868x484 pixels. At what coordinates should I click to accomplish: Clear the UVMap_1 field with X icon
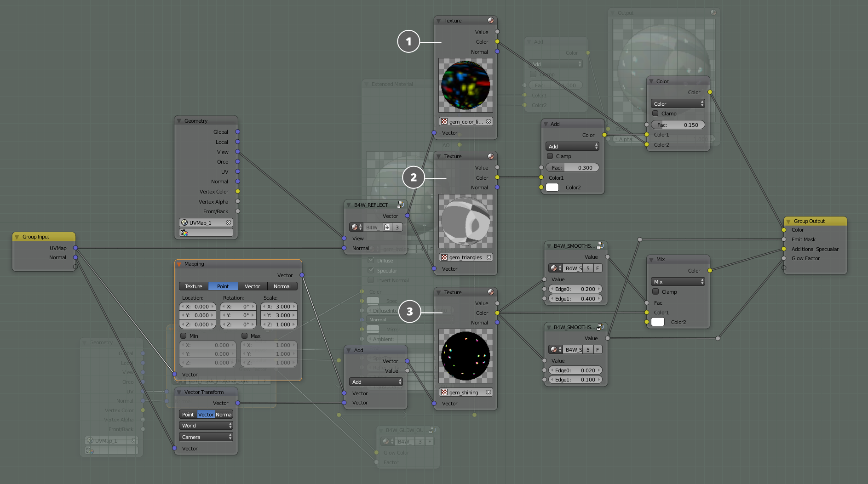coord(228,222)
